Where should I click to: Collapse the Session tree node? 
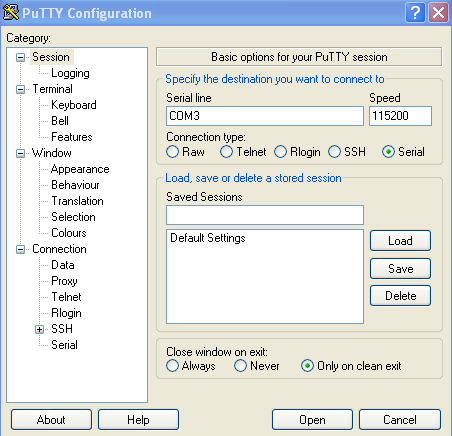coord(20,57)
